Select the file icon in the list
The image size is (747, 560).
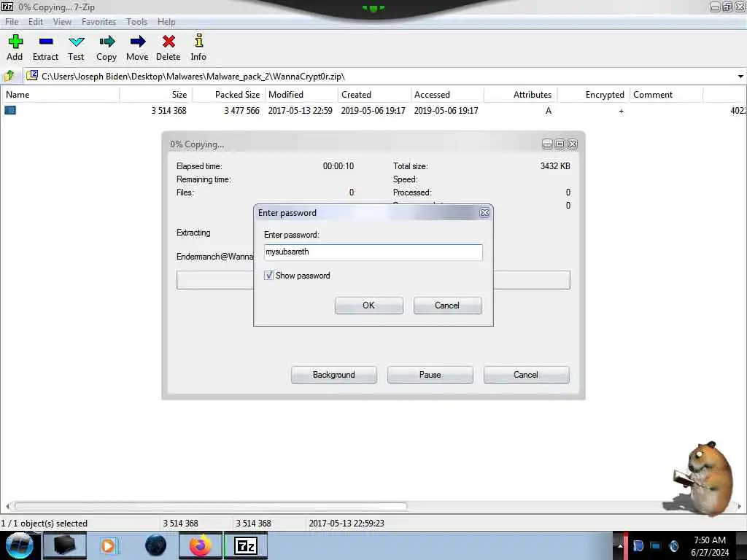click(10, 110)
